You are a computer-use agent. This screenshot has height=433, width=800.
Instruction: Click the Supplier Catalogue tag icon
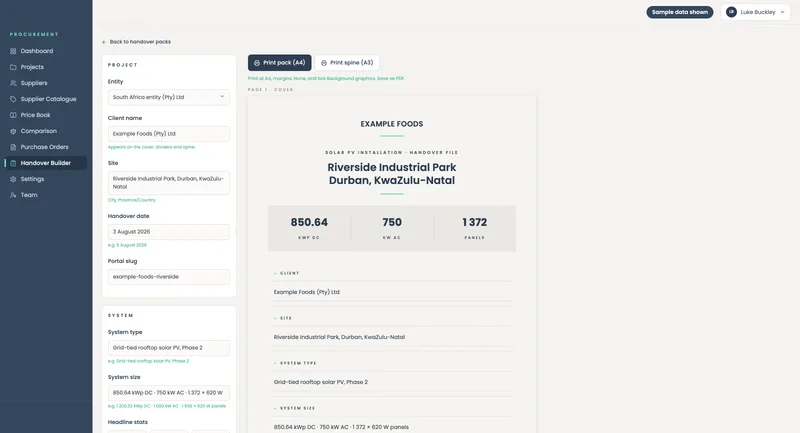click(13, 99)
